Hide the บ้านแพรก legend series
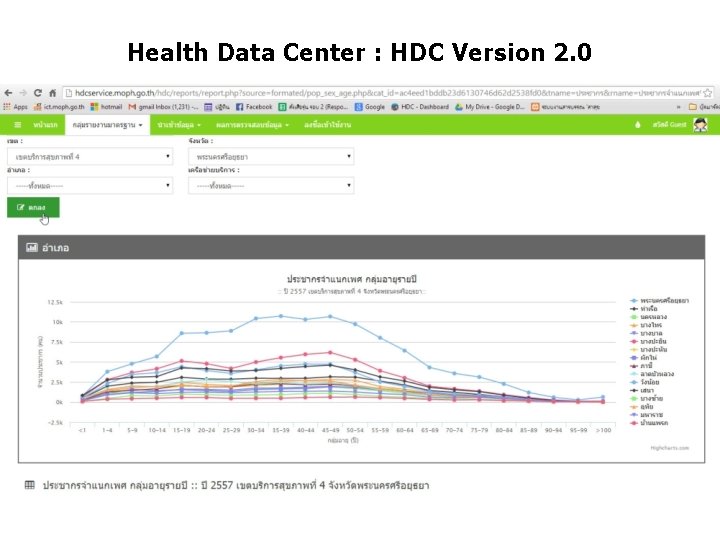The height and width of the screenshot is (540, 720). 649,423
